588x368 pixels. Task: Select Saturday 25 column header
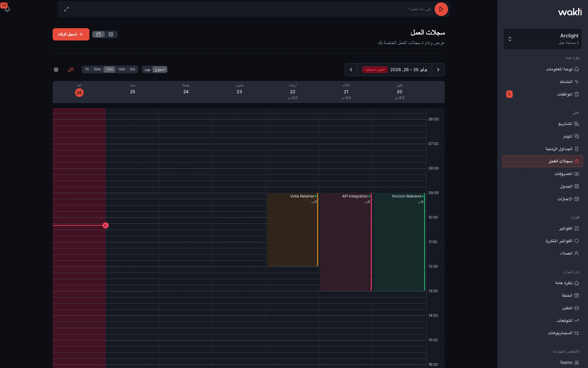point(133,92)
